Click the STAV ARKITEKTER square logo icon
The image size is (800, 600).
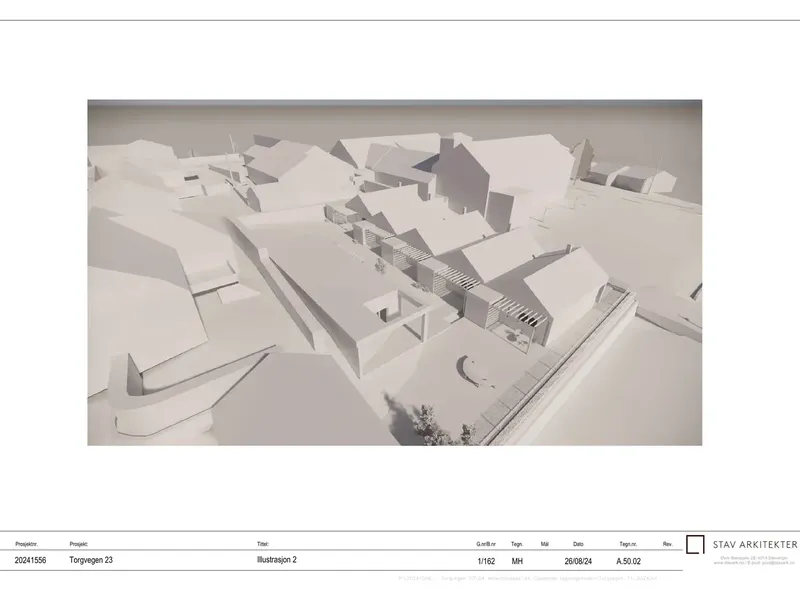(x=695, y=544)
